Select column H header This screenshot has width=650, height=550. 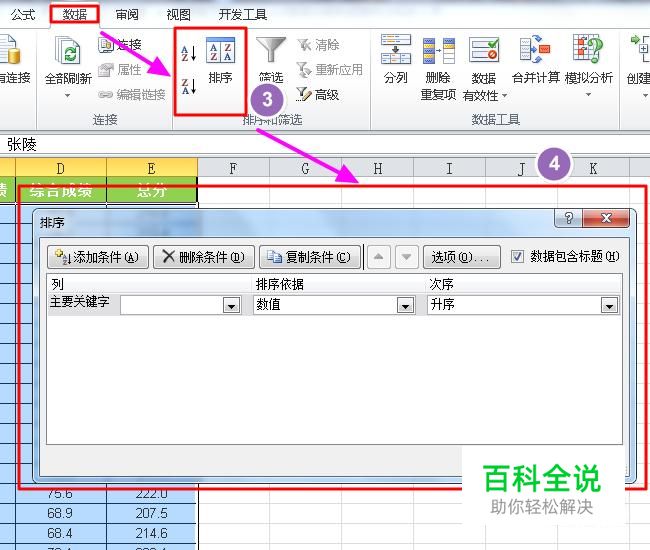pos(378,168)
